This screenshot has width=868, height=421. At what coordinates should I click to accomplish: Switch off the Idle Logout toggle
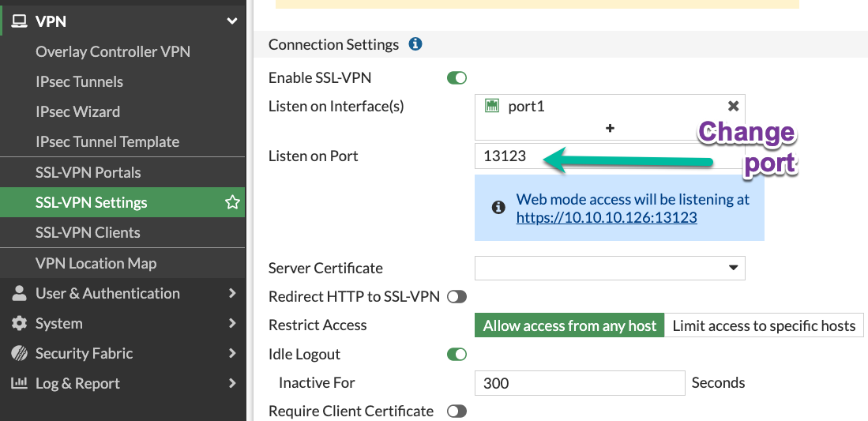pyautogui.click(x=457, y=354)
